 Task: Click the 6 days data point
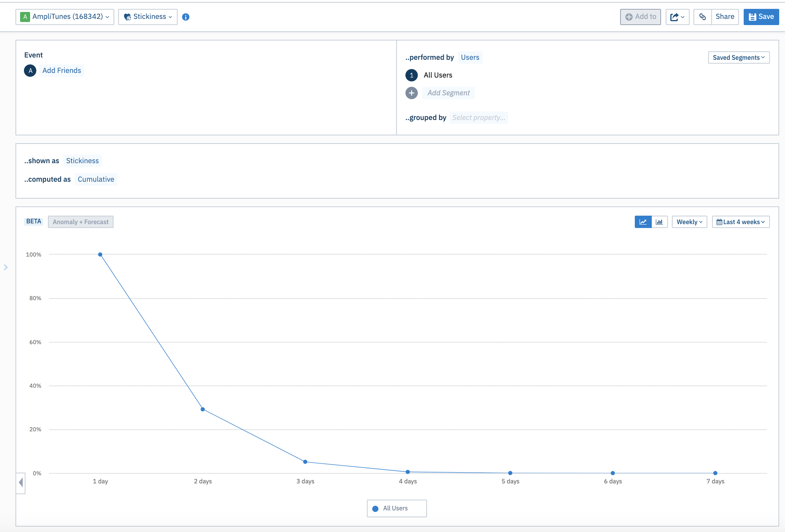click(x=613, y=473)
